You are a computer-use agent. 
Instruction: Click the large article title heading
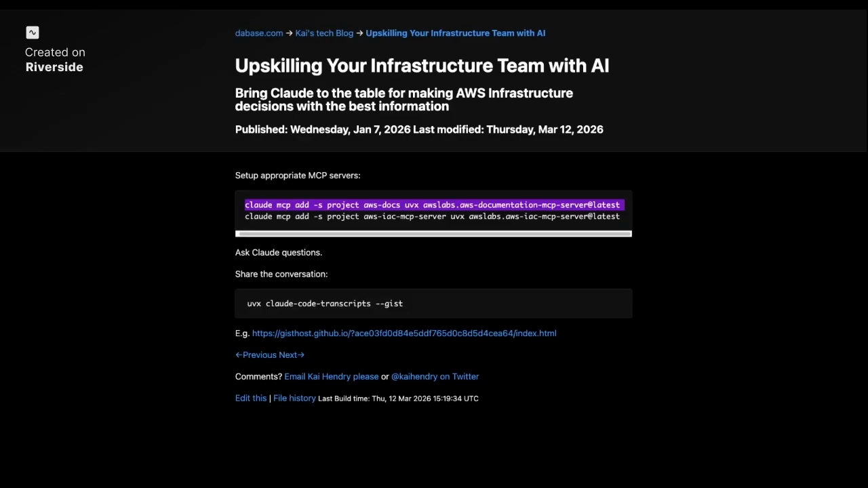(422, 66)
